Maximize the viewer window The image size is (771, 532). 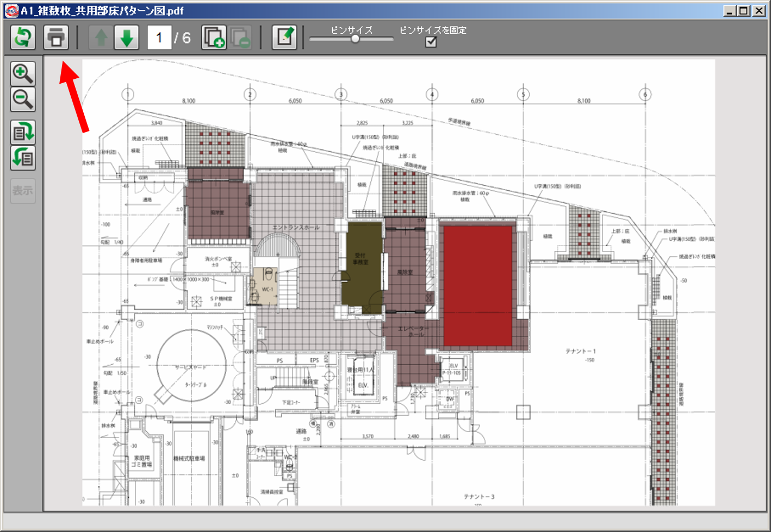(x=743, y=10)
